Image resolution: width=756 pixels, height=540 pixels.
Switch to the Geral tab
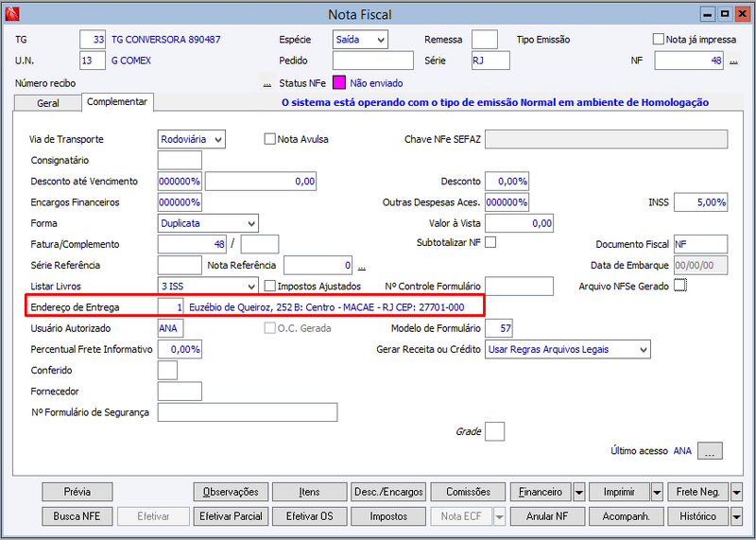48,103
